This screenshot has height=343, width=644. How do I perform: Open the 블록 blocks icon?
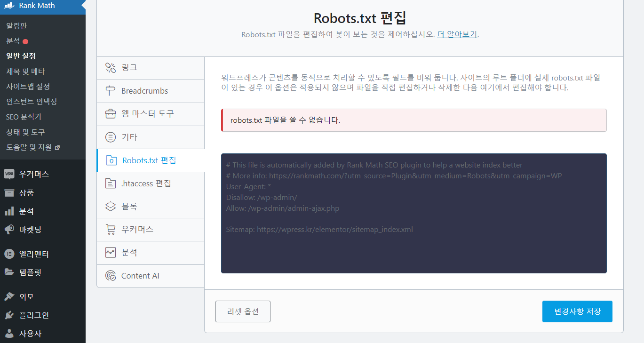pyautogui.click(x=111, y=206)
